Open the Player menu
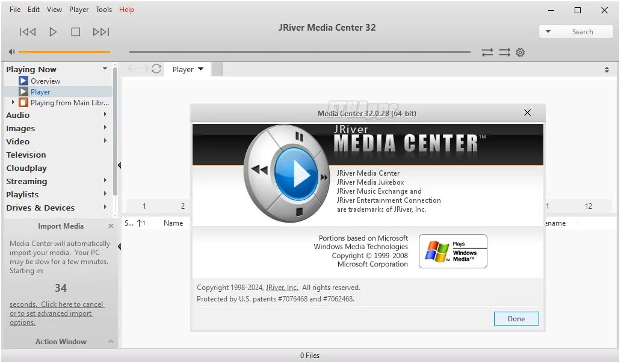621x364 pixels. click(x=79, y=10)
